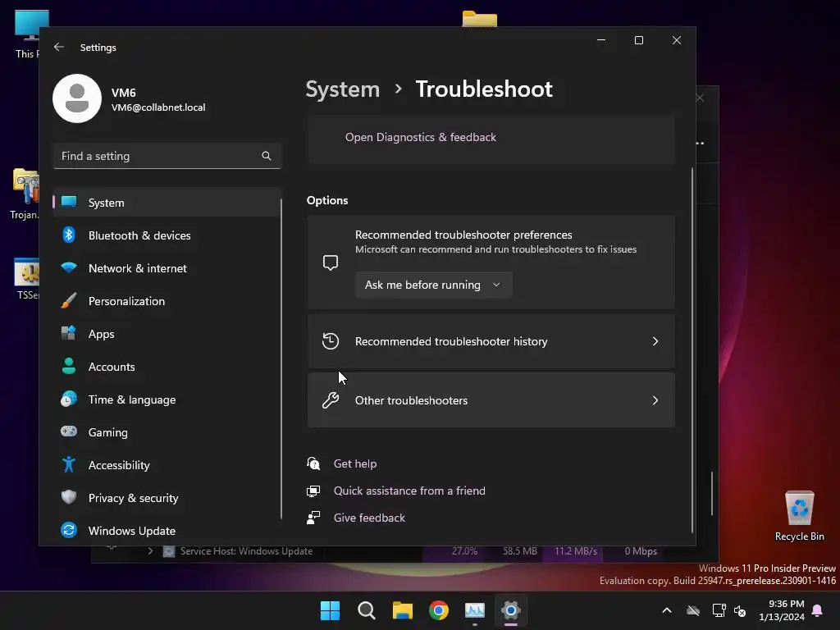Viewport: 840px width, 630px height.
Task: Click the muted volume tray icon
Action: coord(740,610)
